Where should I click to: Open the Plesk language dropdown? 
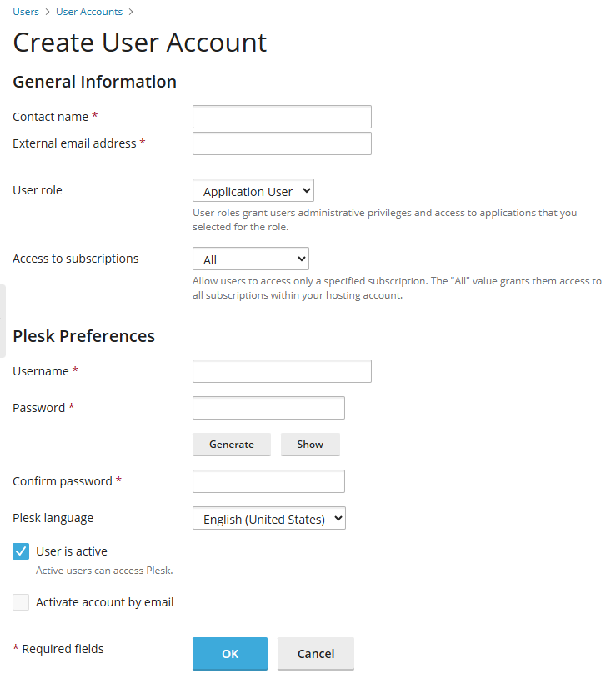coord(269,519)
